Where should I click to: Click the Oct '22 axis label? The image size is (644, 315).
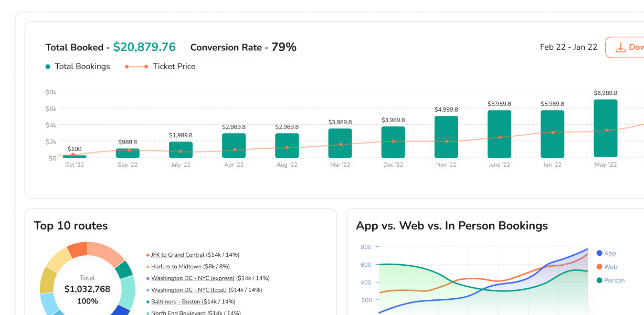pos(75,165)
